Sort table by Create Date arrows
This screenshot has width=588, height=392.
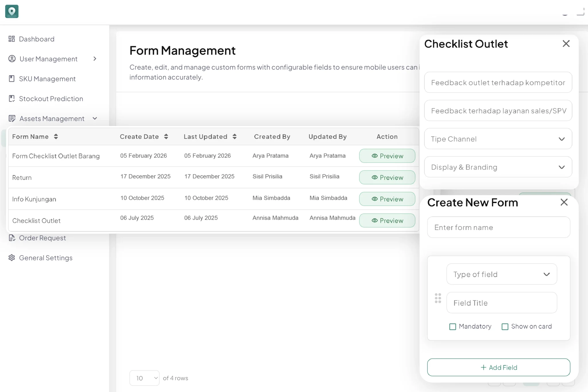166,137
